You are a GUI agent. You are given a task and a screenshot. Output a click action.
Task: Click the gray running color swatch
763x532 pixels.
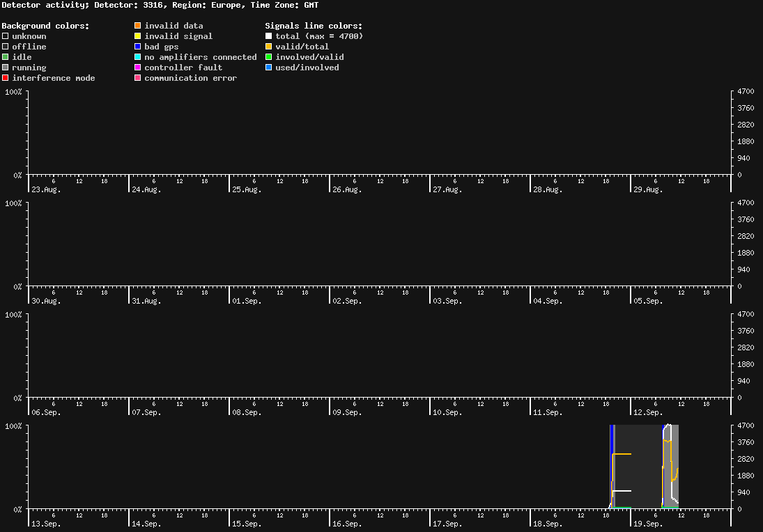tap(6, 68)
